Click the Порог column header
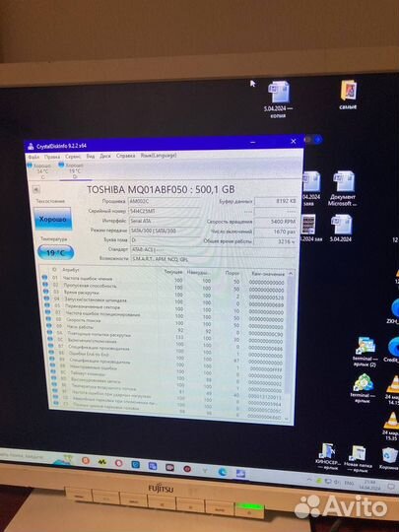This screenshot has height=532, width=399. [233, 273]
